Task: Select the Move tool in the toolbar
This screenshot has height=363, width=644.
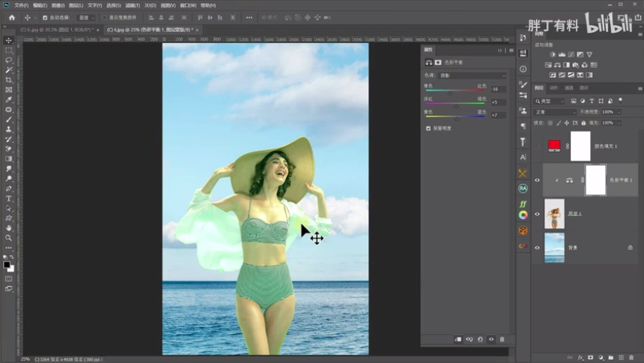Action: coord(9,40)
